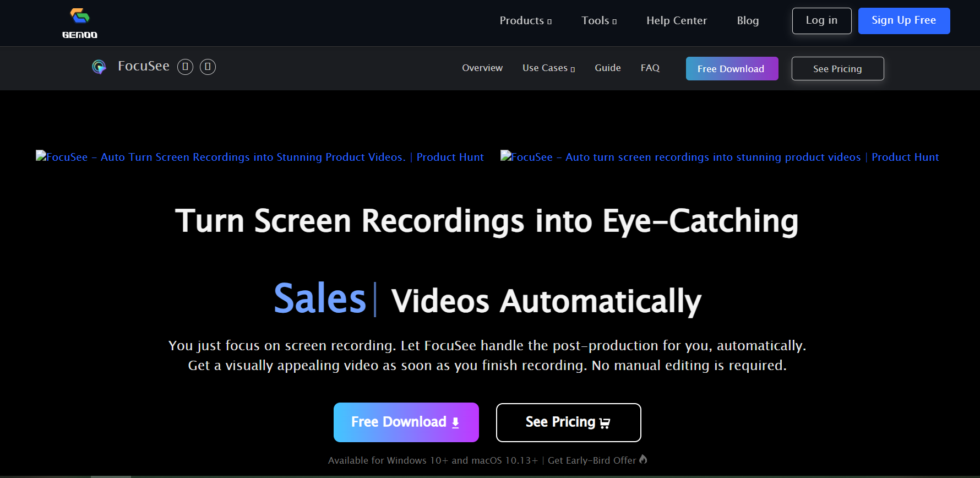
Task: Open the Guide menu item
Action: [607, 68]
